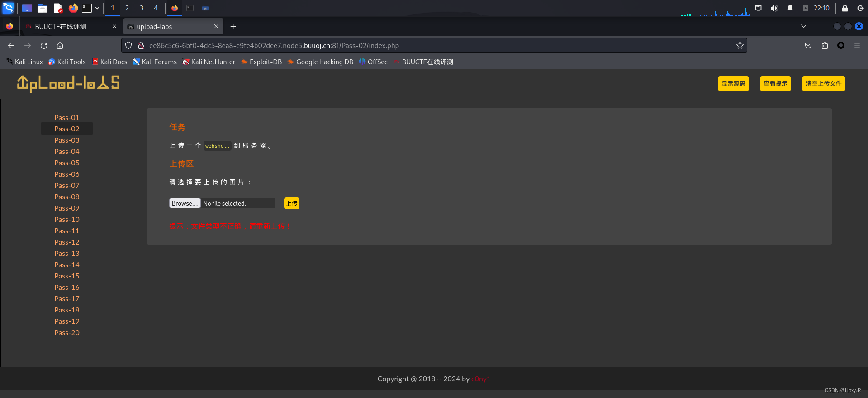Click the upload-labs logo
Image resolution: width=868 pixels, height=398 pixels.
68,83
